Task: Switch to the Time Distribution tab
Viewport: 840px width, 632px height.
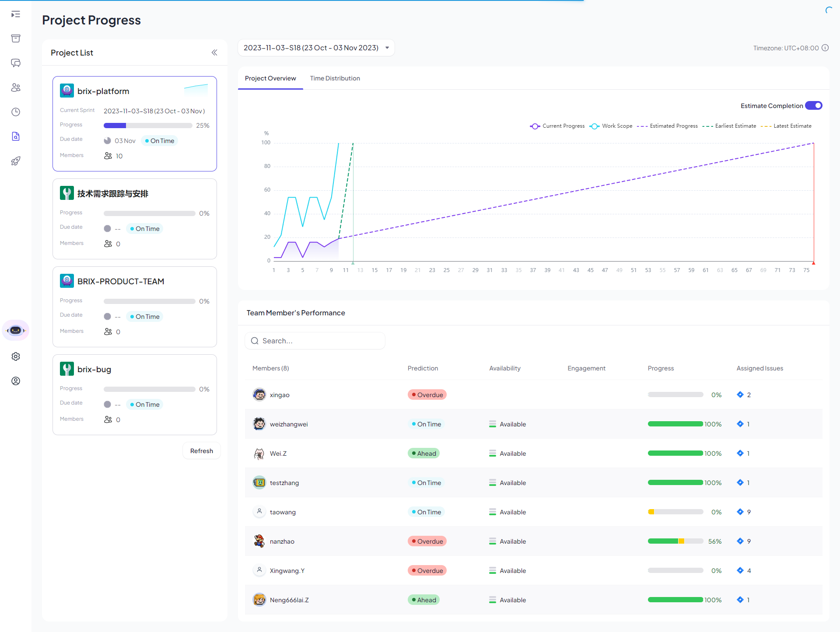Action: pos(335,78)
